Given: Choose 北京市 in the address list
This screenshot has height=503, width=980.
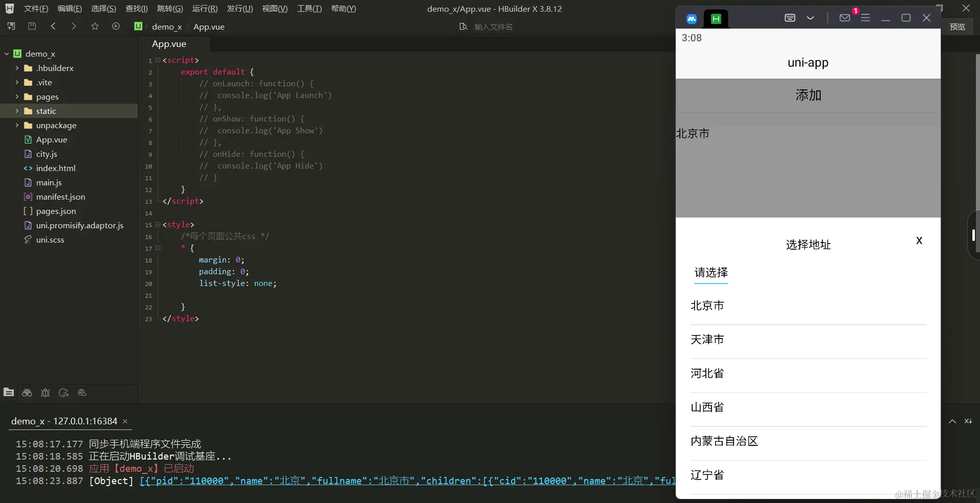Looking at the screenshot, I should click(808, 306).
